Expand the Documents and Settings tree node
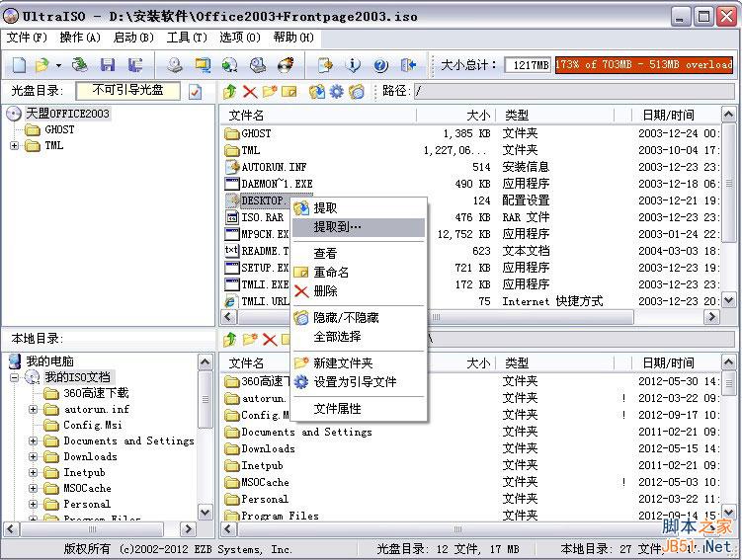 [34, 440]
